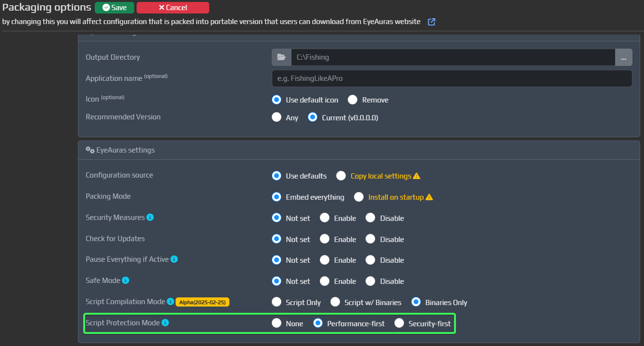Click warning icon next to Copy local settings
This screenshot has width=644, height=346.
pos(417,176)
